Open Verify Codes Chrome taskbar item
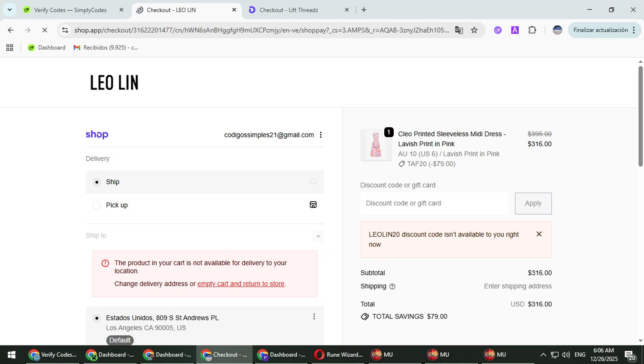 pos(52,355)
